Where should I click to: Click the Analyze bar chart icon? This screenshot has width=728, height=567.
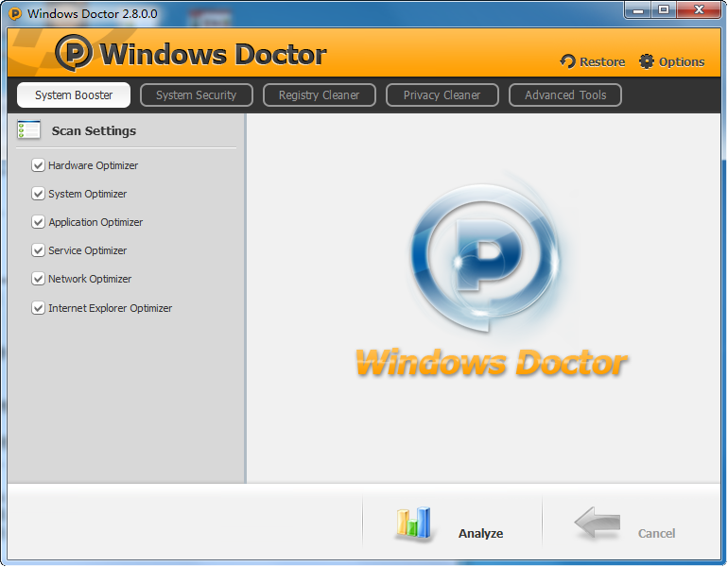tap(413, 523)
